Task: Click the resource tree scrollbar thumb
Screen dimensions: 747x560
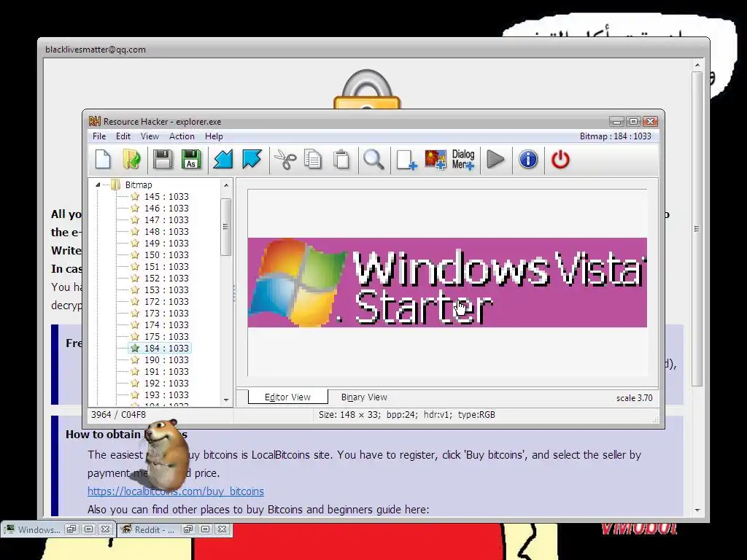Action: [x=226, y=227]
